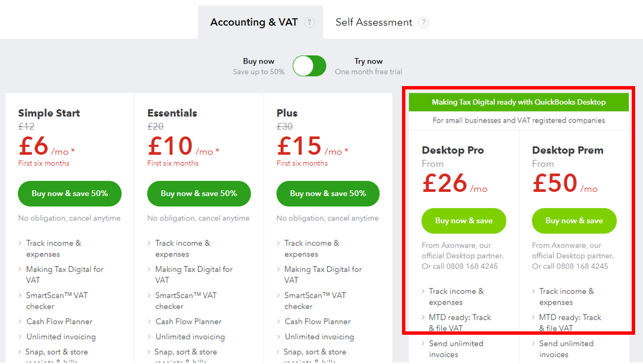Expand Desktop Pro's MTD ready feature

tap(459, 322)
